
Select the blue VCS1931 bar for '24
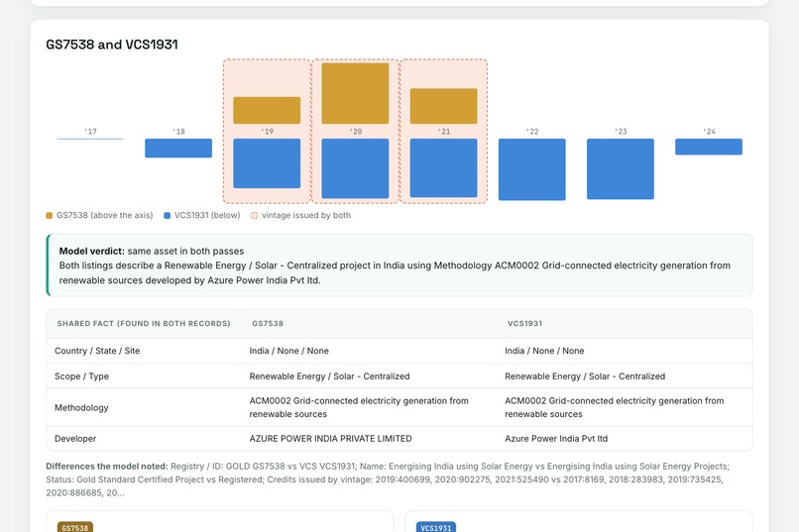709,147
